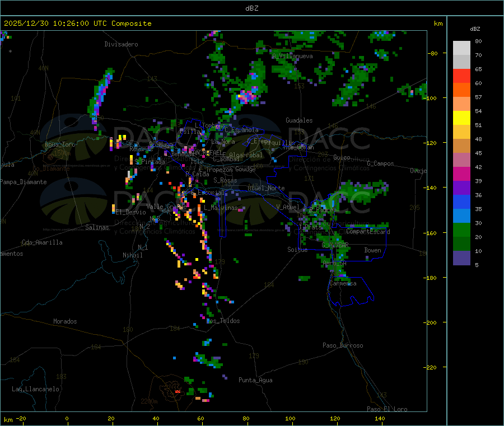Image resolution: width=504 pixels, height=426 pixels.
Task: Click the S_Rosas map label
Action: (225, 180)
